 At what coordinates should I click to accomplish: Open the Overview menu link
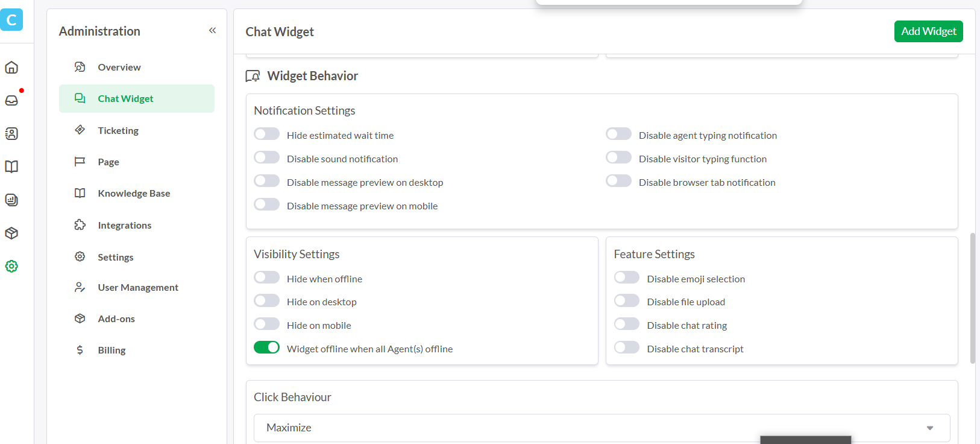tap(119, 68)
